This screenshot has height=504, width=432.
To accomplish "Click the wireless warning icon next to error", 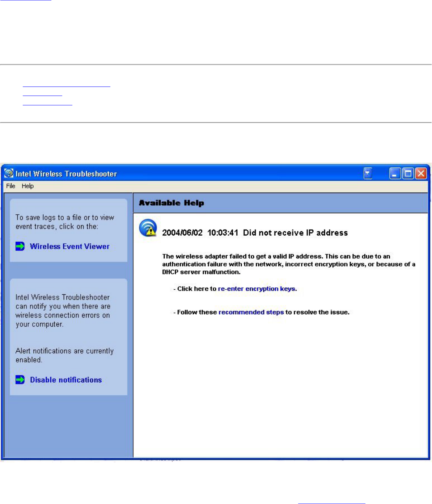I will [x=148, y=228].
